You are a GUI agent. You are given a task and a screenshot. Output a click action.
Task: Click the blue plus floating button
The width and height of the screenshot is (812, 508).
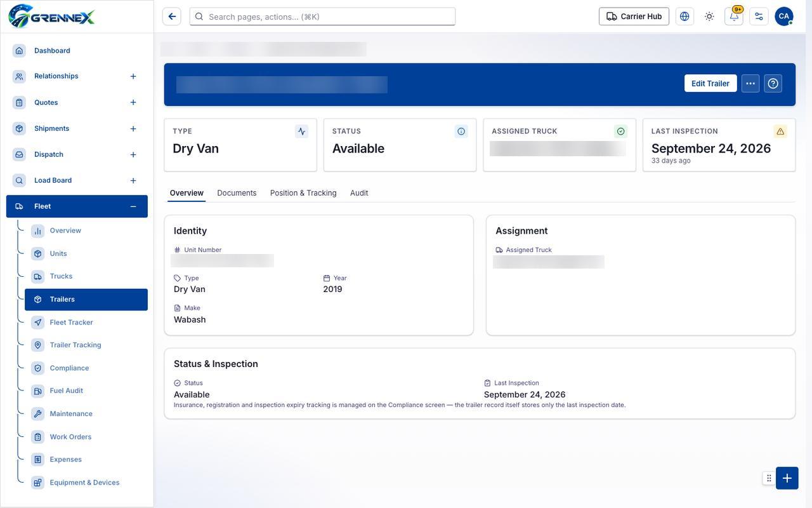(787, 478)
